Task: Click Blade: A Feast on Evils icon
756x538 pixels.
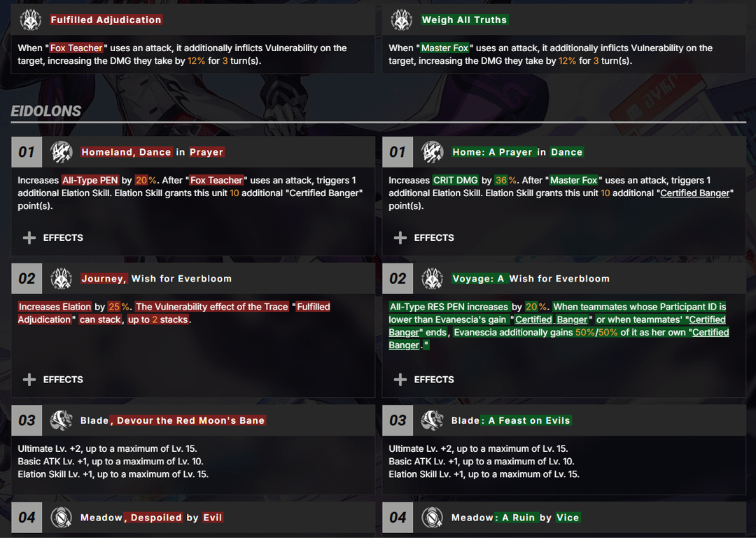Action: click(432, 420)
